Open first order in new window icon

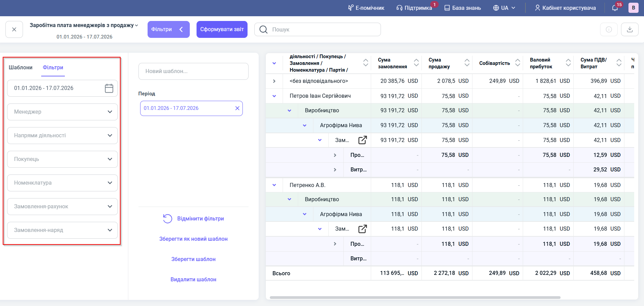tap(362, 140)
